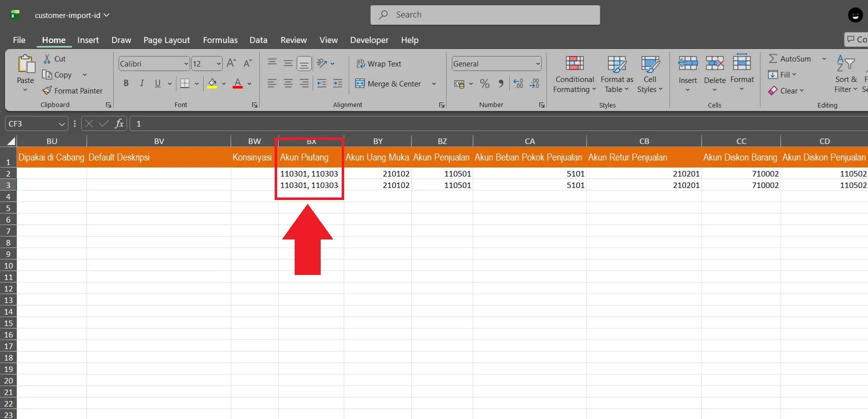Open the General number format dropdown
The image size is (868, 419).
click(538, 64)
